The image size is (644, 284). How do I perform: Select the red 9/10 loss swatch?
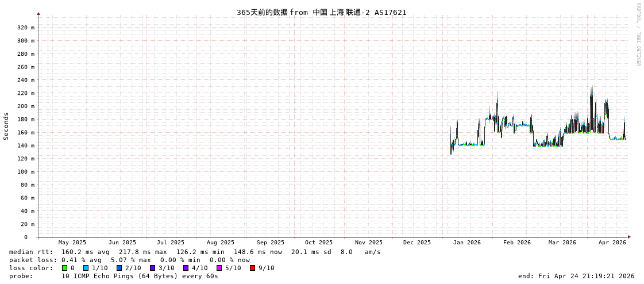[252, 268]
